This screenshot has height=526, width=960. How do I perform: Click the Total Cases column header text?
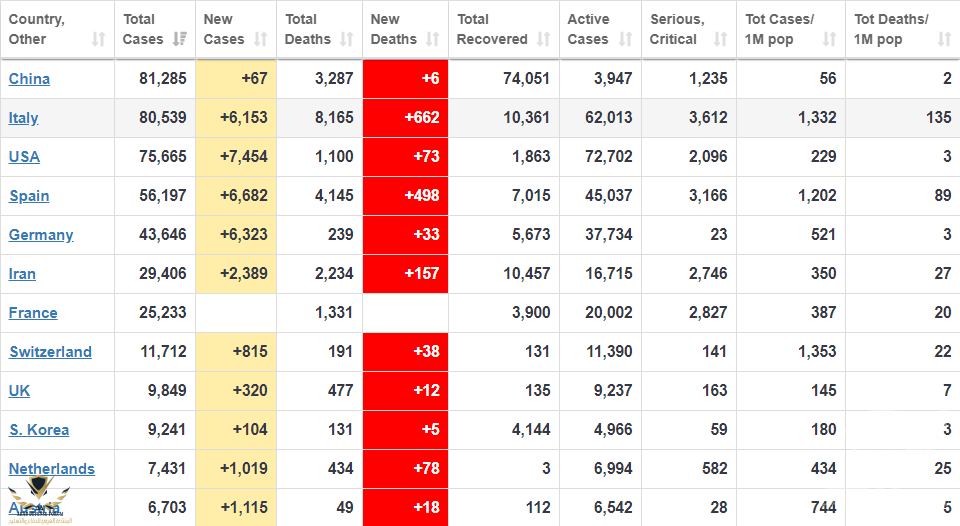(143, 29)
